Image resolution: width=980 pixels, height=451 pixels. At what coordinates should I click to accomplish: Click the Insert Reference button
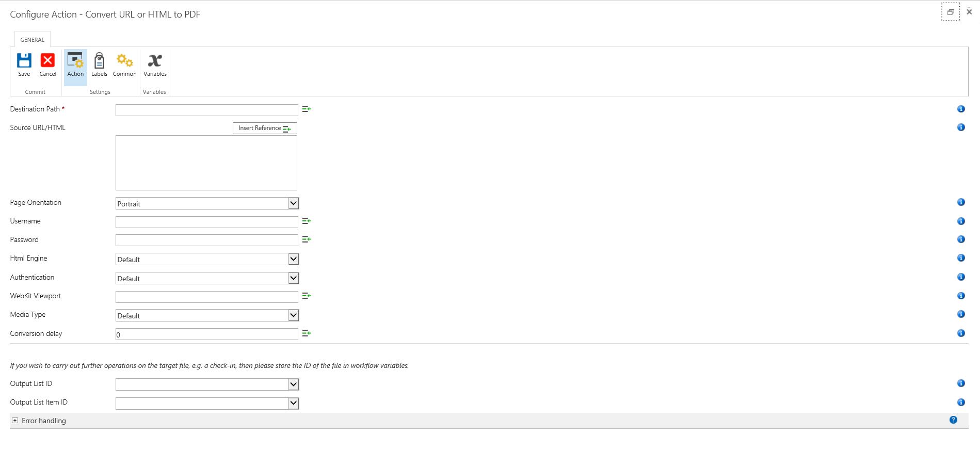264,128
